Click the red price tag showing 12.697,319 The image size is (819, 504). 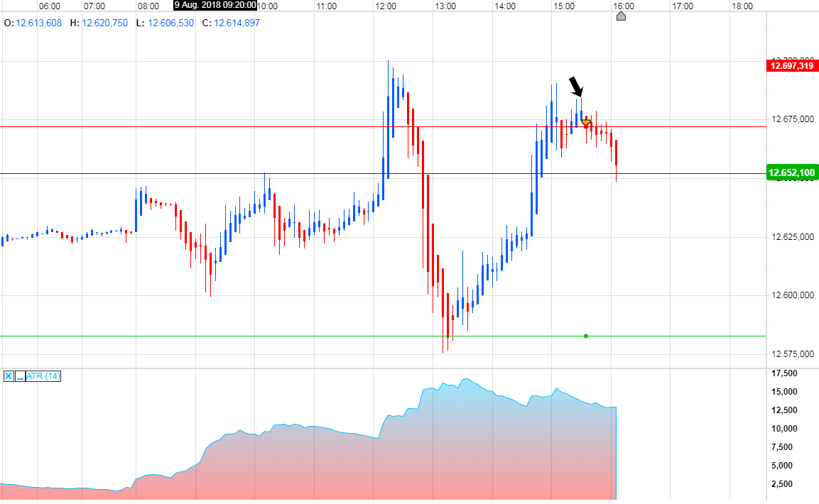tap(791, 65)
